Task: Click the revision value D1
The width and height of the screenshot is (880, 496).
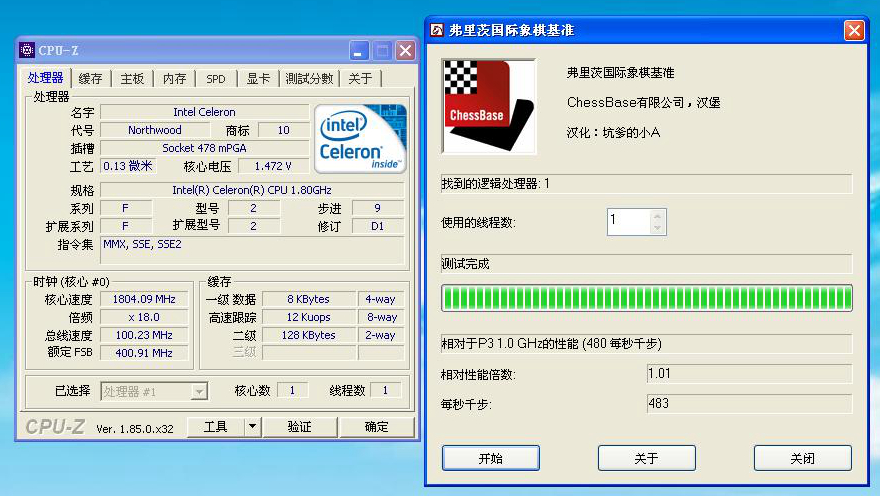Action: pyautogui.click(x=378, y=226)
